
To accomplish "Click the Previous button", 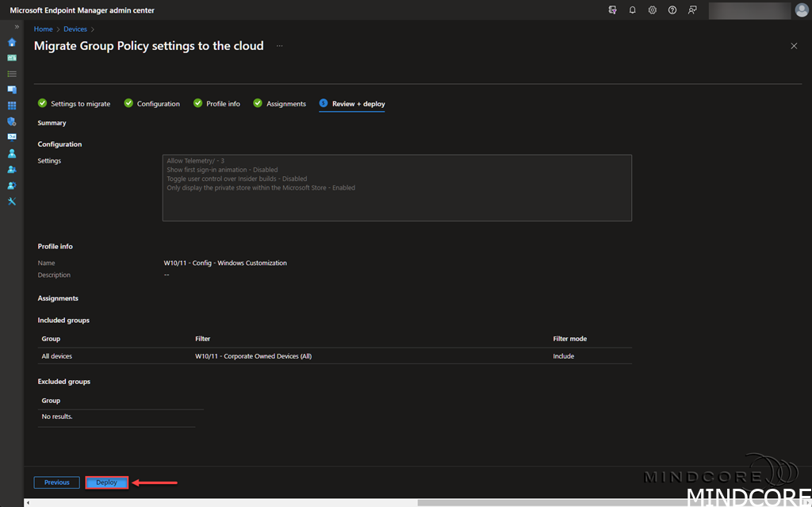I will pyautogui.click(x=56, y=482).
